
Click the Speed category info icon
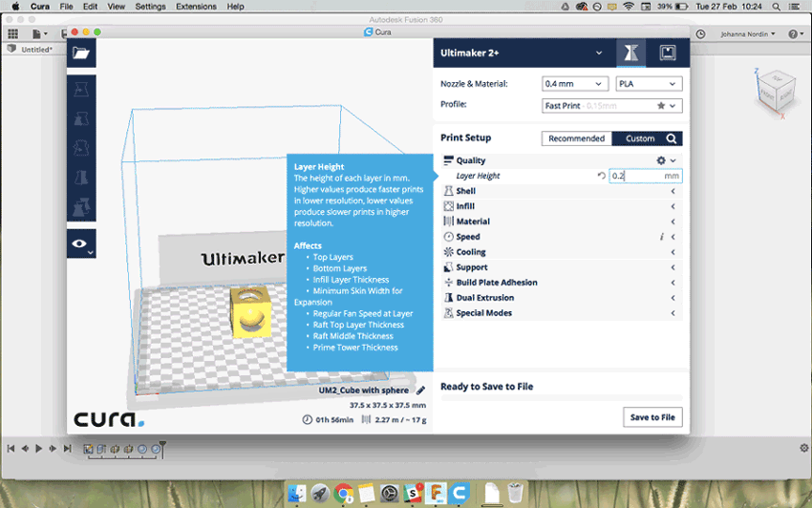point(661,237)
